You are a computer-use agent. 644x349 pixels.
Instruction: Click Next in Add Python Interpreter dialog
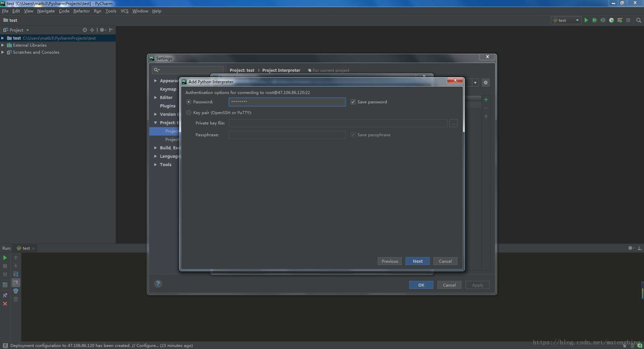tap(418, 261)
